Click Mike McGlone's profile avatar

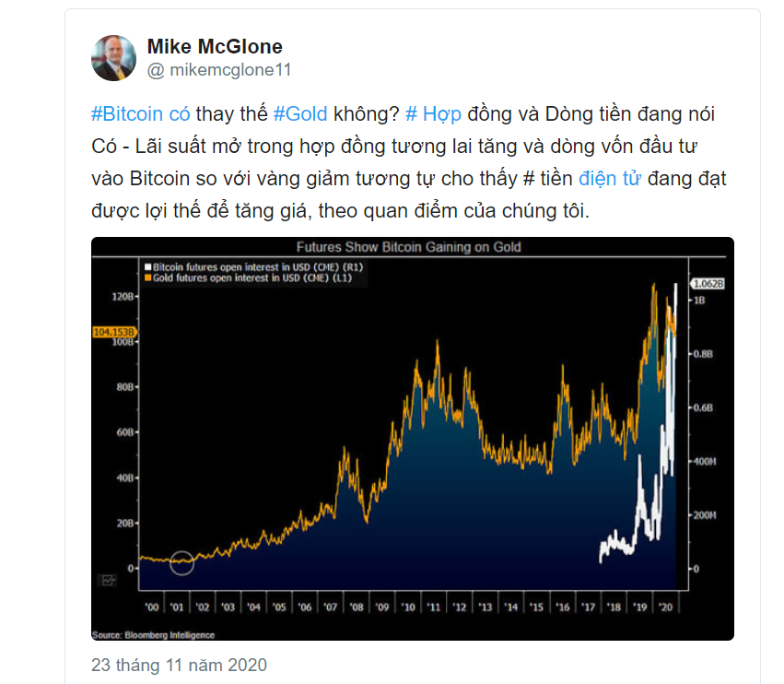(113, 58)
